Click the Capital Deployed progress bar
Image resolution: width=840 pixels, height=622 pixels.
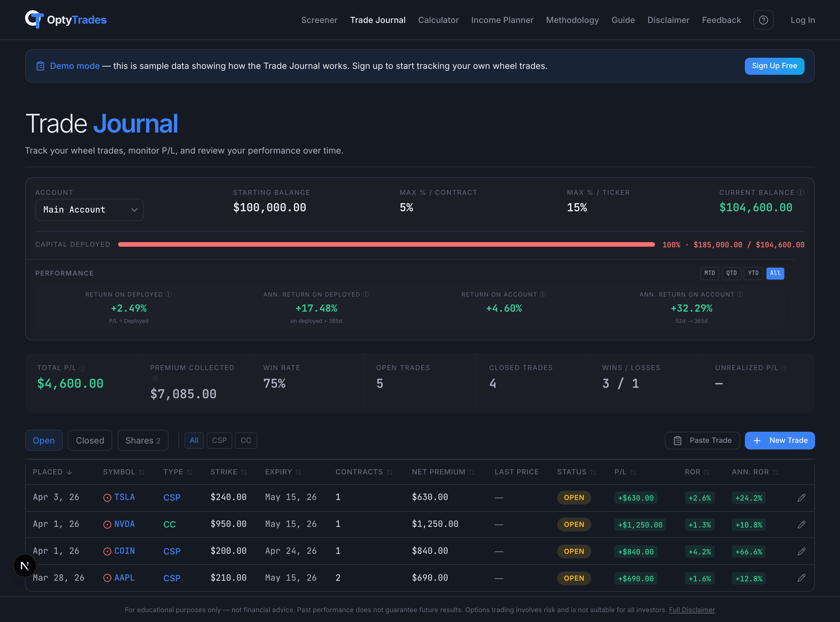click(386, 244)
